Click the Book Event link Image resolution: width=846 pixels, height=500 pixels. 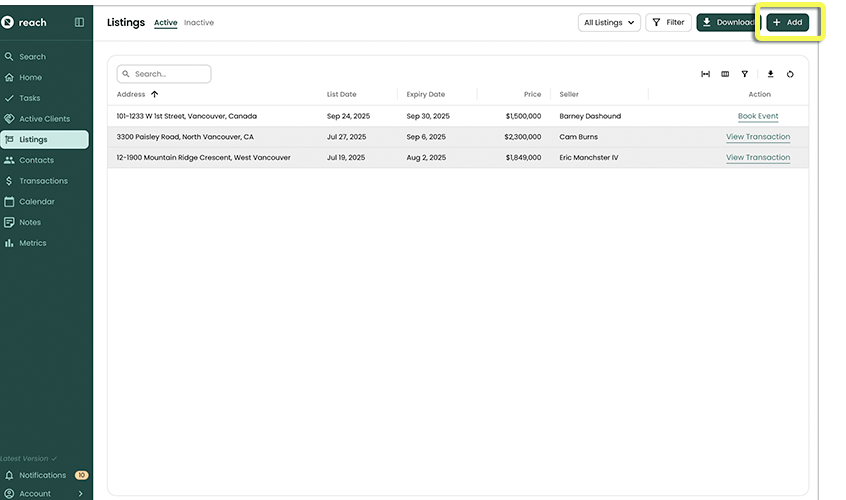pos(757,116)
